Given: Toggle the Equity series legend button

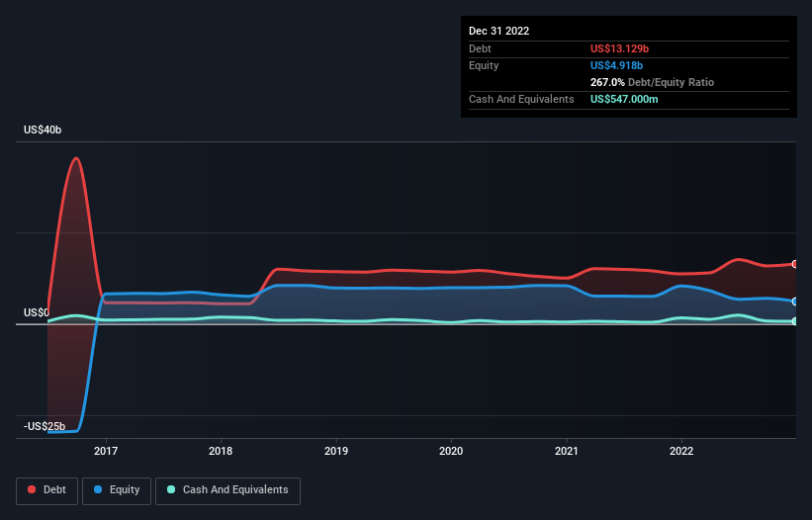Looking at the screenshot, I should point(117,490).
